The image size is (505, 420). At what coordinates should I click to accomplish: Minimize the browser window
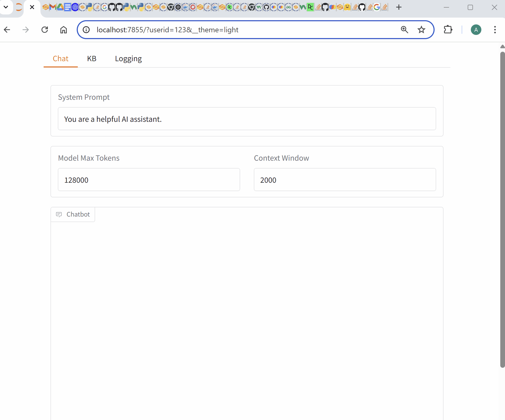click(x=446, y=7)
